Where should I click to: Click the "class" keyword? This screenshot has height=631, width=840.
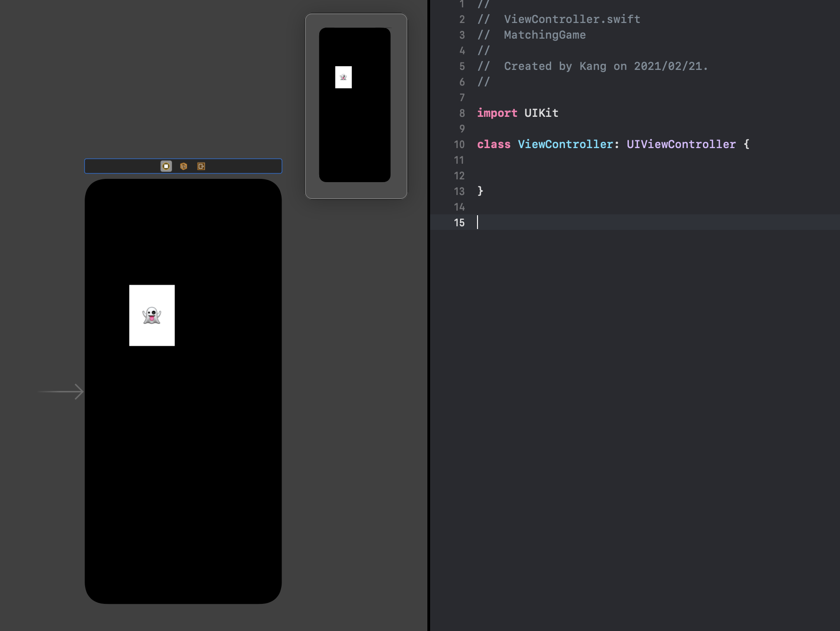tap(494, 144)
